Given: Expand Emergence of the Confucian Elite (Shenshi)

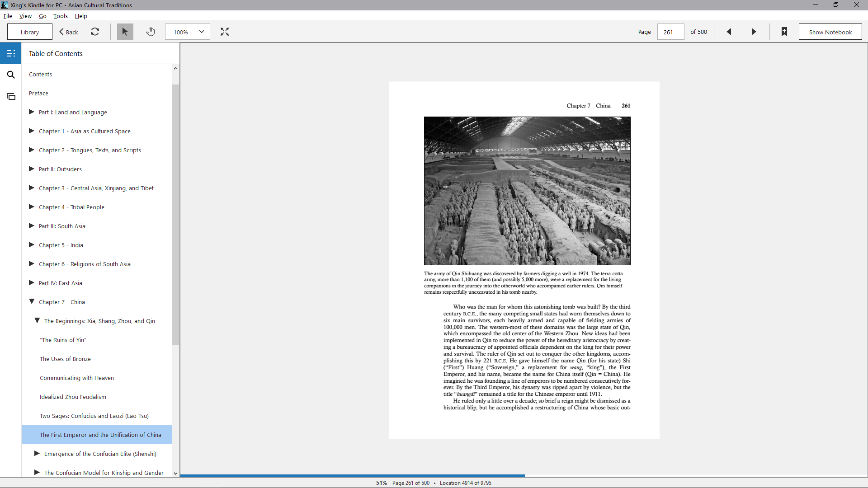Looking at the screenshot, I should pos(37,454).
